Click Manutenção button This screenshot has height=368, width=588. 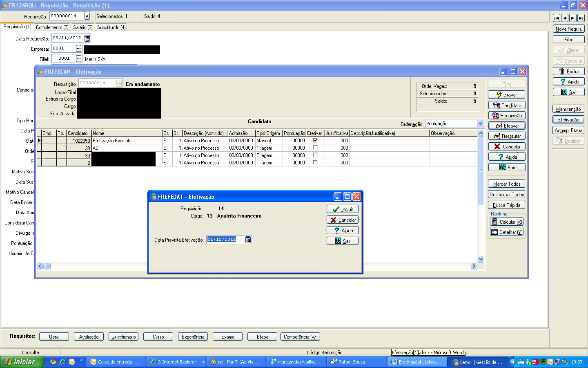coord(569,109)
